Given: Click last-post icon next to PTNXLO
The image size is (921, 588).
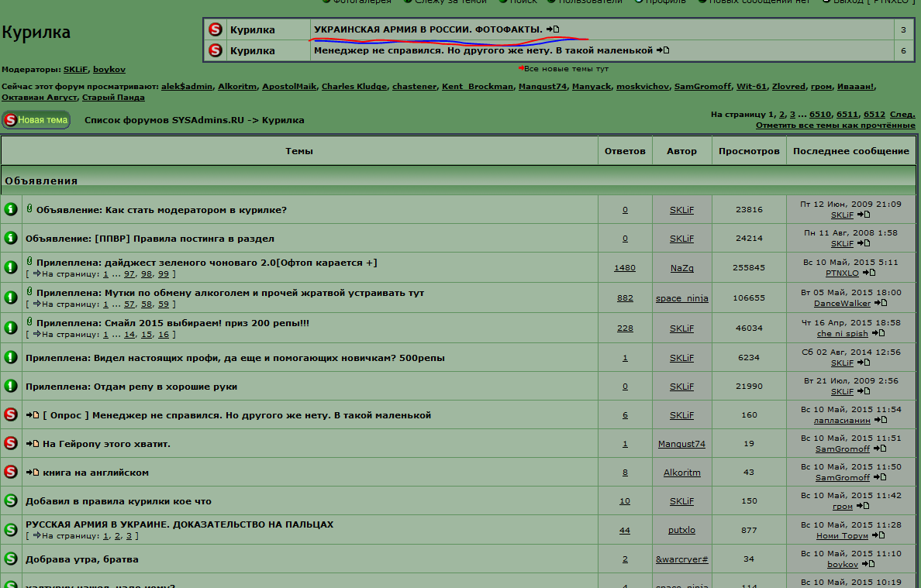Looking at the screenshot, I should [869, 273].
